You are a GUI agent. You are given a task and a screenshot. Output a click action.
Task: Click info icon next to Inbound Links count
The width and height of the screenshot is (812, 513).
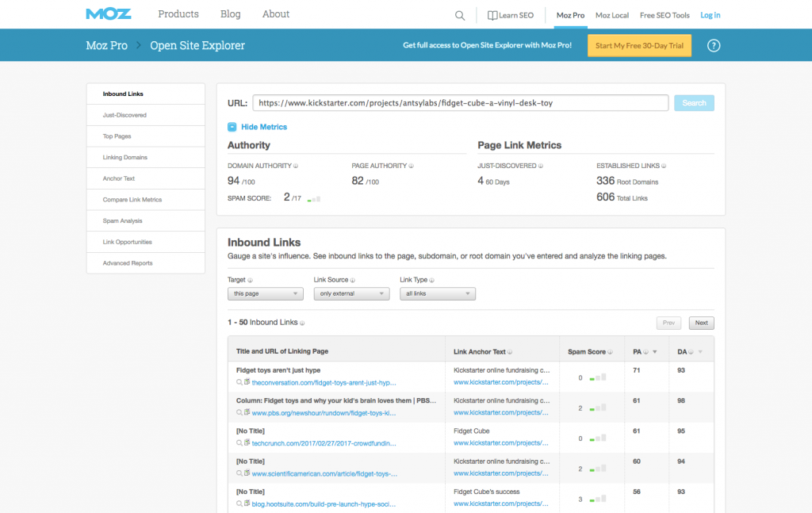tap(302, 323)
